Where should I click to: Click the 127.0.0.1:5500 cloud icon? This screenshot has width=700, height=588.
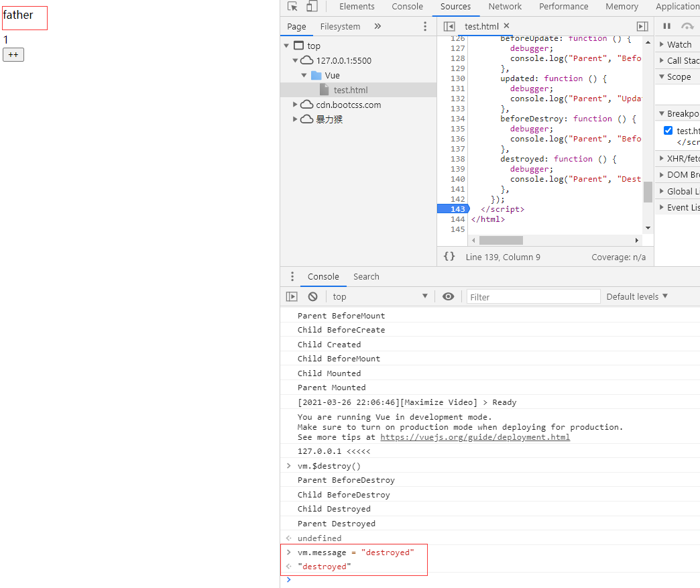tap(306, 60)
